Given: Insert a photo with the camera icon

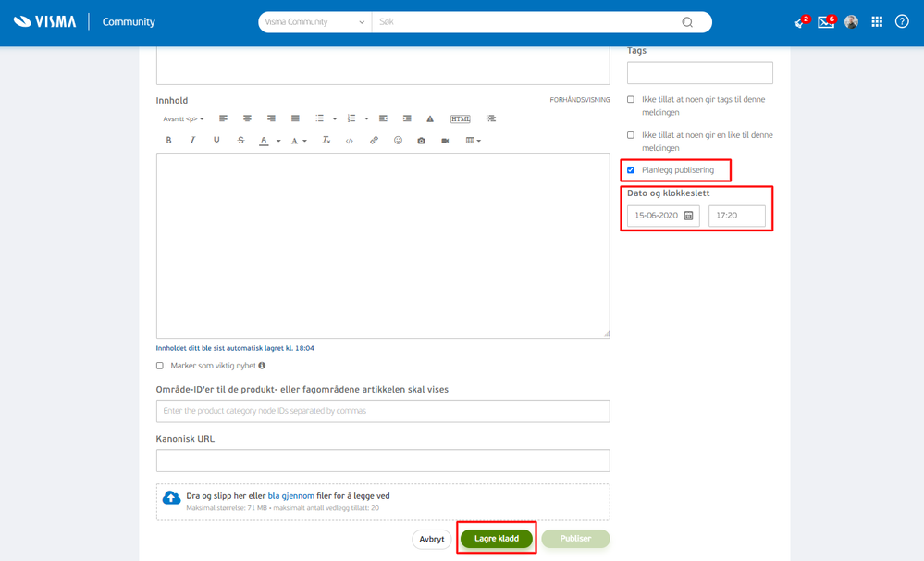Looking at the screenshot, I should (422, 141).
